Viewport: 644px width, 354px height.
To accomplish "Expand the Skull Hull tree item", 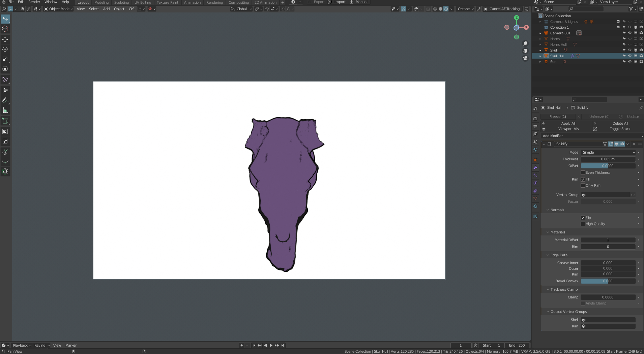I will click(540, 56).
